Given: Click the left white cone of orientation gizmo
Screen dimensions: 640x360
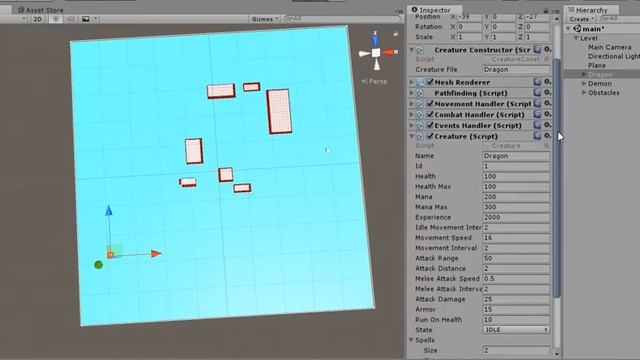Looking at the screenshot, I should 364,53.
